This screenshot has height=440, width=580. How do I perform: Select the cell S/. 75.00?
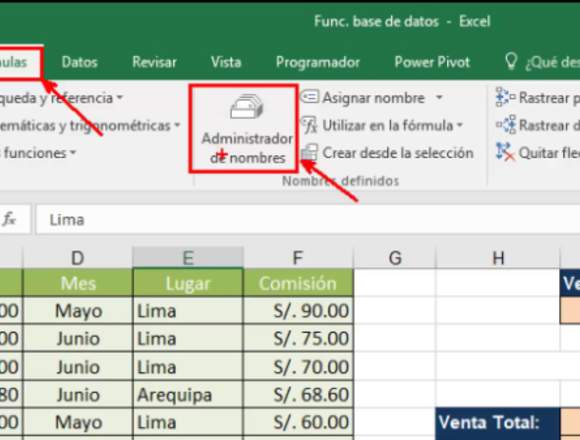coord(298,338)
